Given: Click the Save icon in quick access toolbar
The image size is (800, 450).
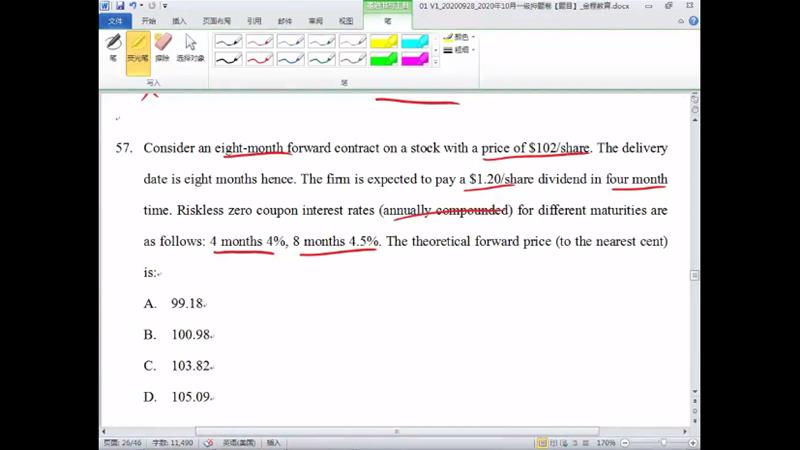Looking at the screenshot, I should [x=120, y=6].
